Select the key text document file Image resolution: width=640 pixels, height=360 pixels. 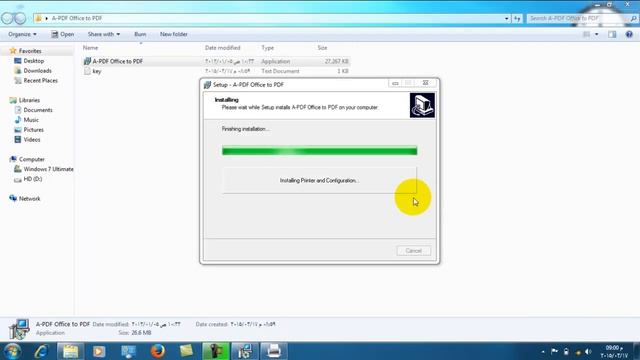click(216, 71)
